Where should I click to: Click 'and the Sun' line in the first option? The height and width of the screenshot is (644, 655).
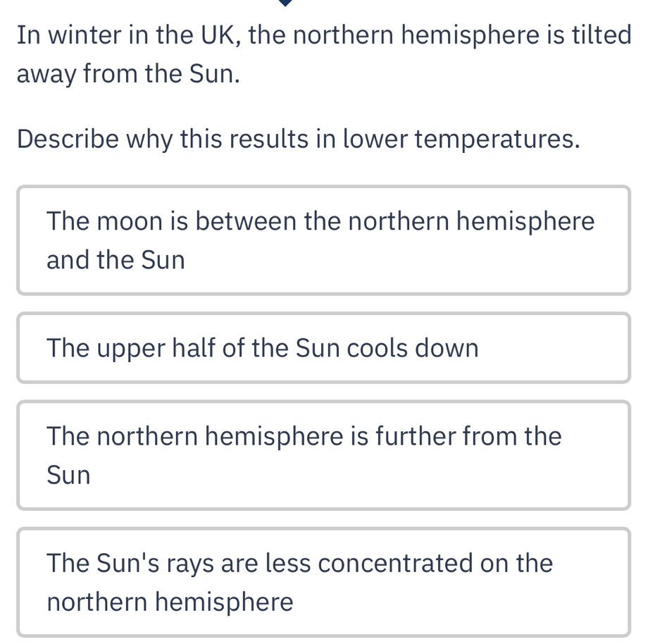(x=116, y=261)
